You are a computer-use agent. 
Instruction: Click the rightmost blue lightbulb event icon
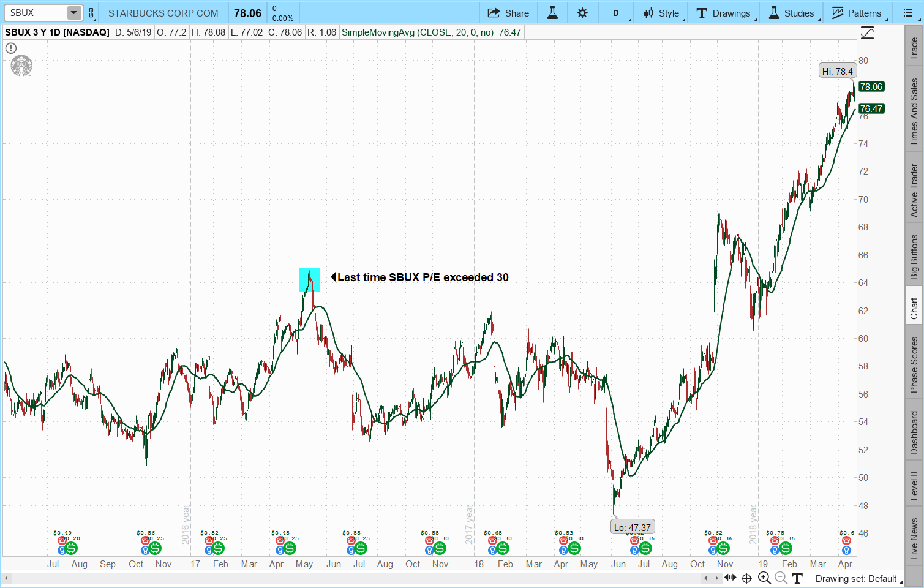(x=846, y=551)
